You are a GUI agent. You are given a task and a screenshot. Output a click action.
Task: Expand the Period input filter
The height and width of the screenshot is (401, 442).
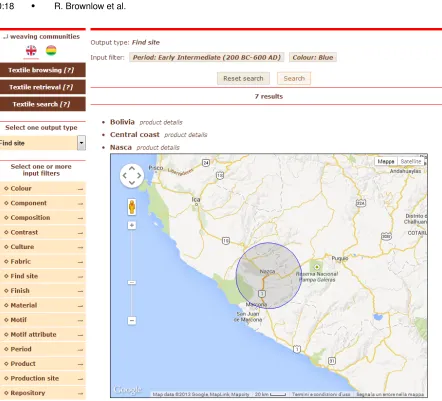[43, 349]
